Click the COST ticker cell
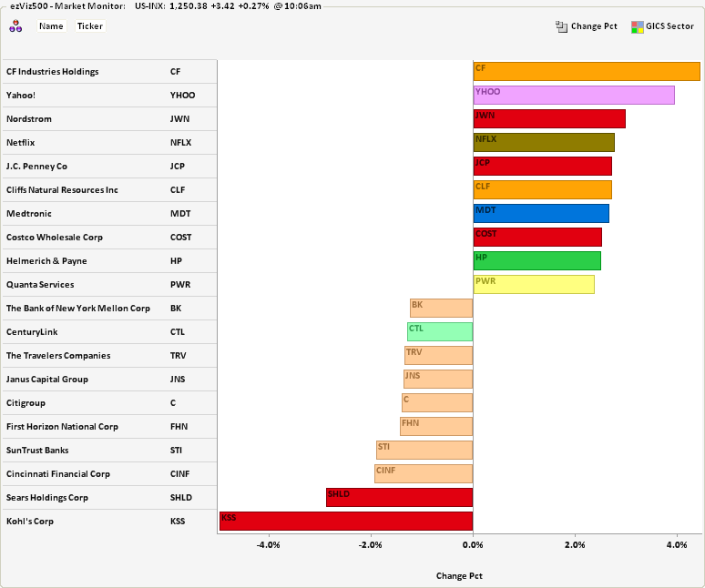Viewport: 705px width, 588px height. click(180, 238)
